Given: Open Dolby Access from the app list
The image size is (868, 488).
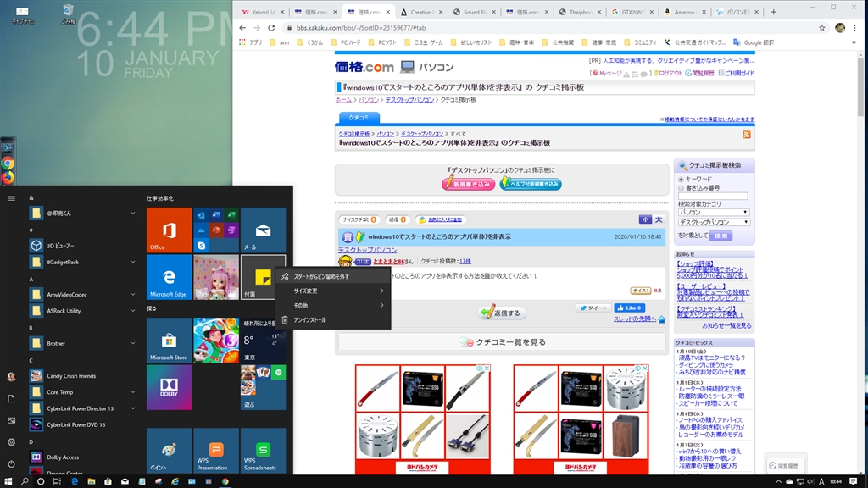Looking at the screenshot, I should pos(83,457).
